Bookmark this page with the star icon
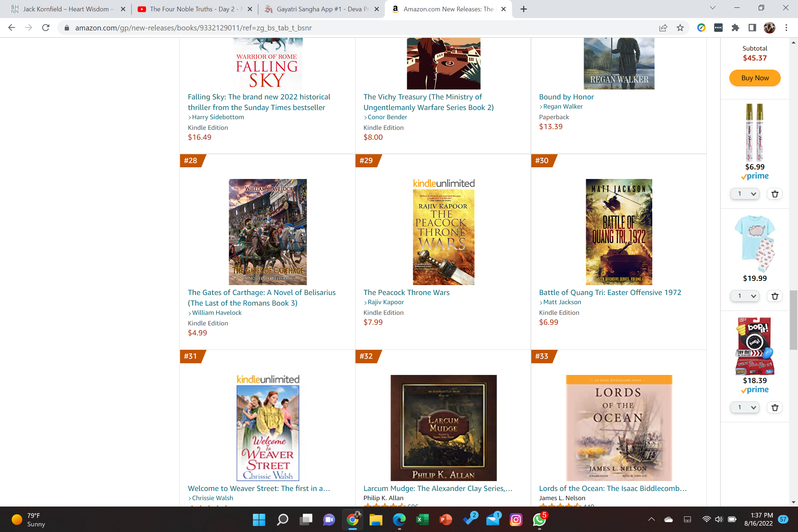The image size is (798, 532). click(x=680, y=28)
